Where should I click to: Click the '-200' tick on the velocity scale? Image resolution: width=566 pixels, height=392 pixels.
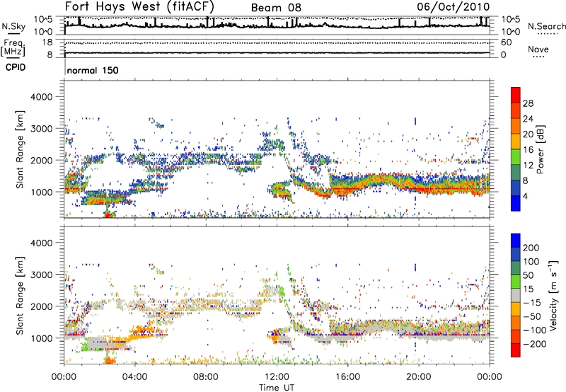(535, 344)
